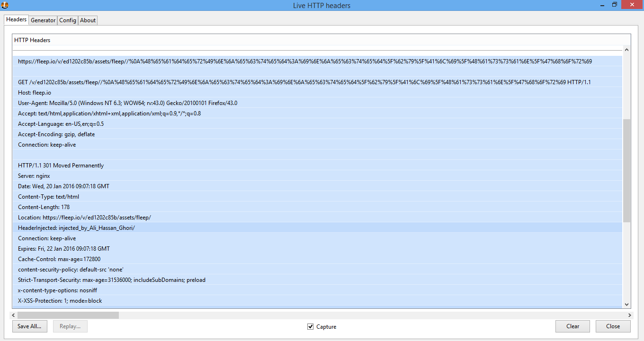
Task: Click the Save All... button
Action: [29, 326]
